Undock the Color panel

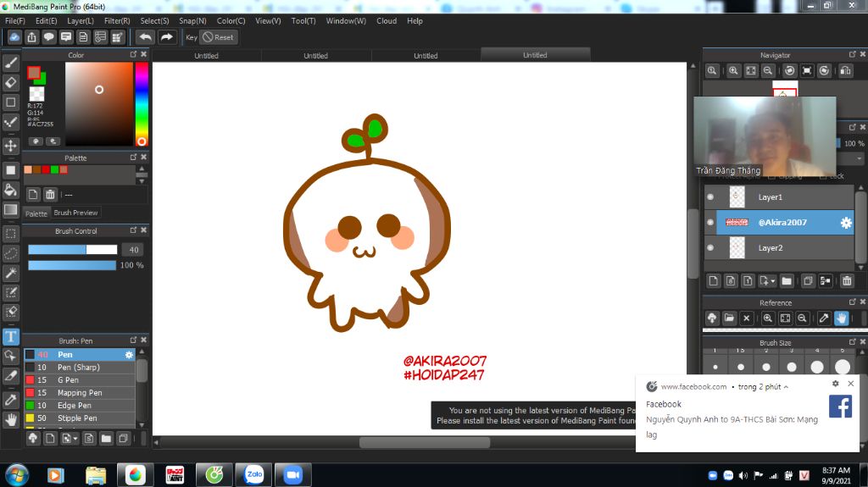pyautogui.click(x=133, y=54)
